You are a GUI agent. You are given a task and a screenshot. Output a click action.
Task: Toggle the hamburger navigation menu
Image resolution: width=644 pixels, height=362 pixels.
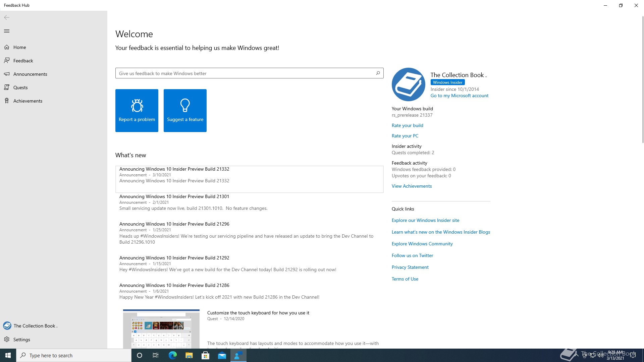(x=7, y=31)
